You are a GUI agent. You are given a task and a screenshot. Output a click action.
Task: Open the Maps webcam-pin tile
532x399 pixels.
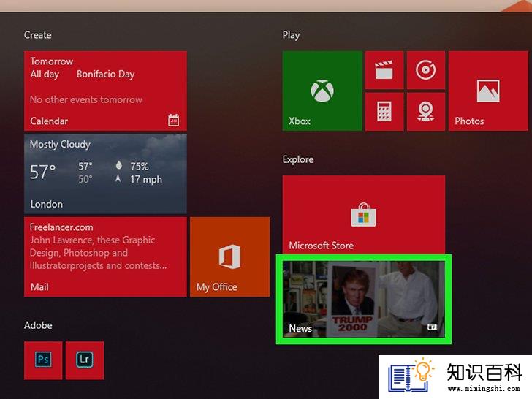(x=426, y=112)
